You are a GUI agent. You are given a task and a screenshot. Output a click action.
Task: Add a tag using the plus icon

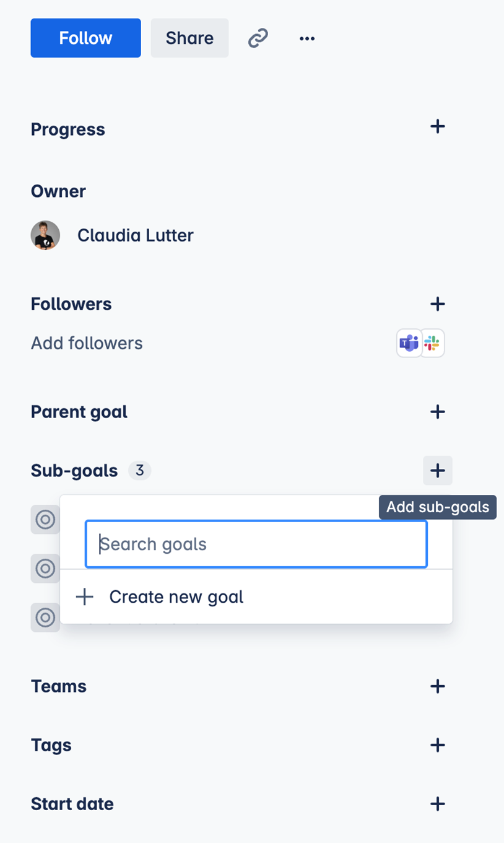[x=438, y=745]
